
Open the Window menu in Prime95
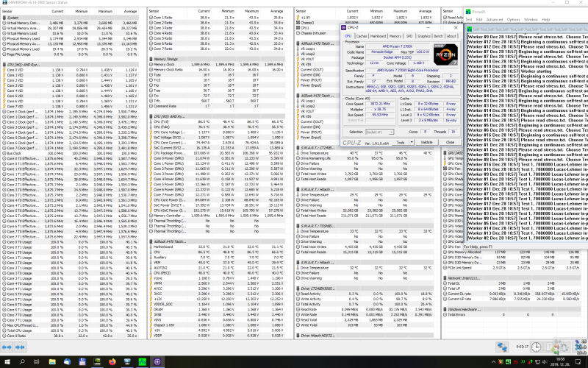531,20
